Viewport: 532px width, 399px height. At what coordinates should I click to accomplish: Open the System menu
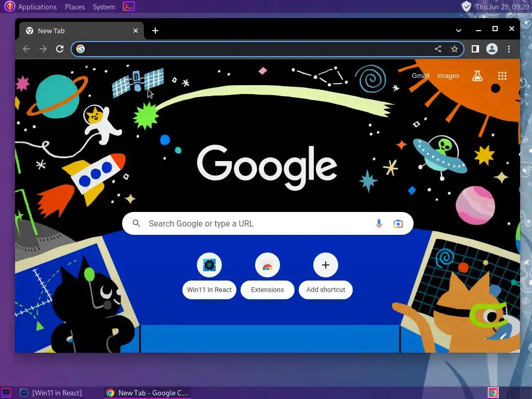(x=104, y=7)
